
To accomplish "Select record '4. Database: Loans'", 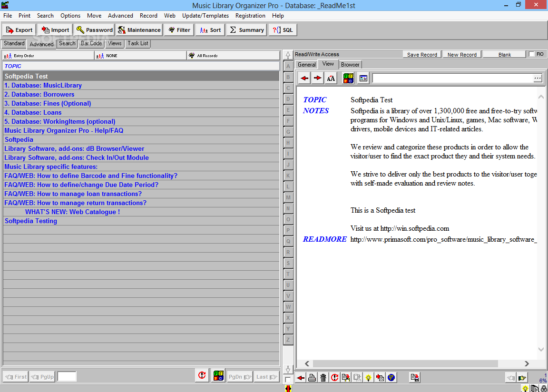I will (141, 112).
